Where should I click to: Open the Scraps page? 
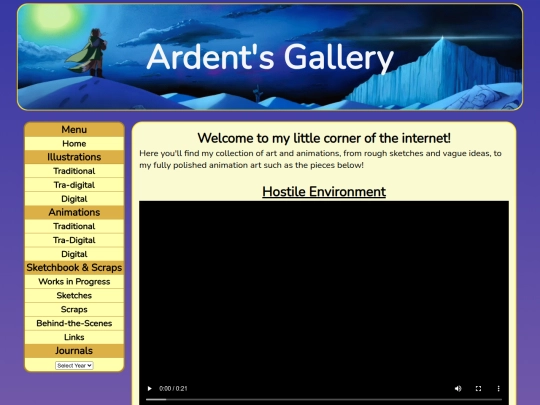pyautogui.click(x=74, y=309)
